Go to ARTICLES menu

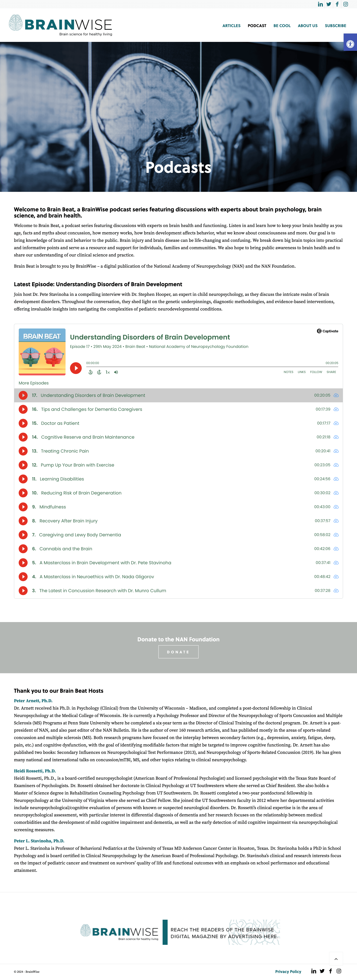coord(231,26)
